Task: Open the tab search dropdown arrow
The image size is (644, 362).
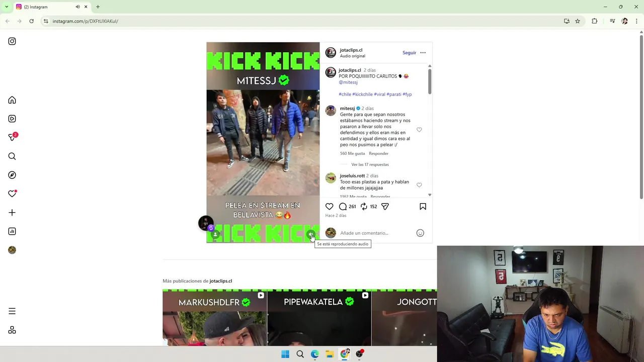Action: pyautogui.click(x=6, y=7)
